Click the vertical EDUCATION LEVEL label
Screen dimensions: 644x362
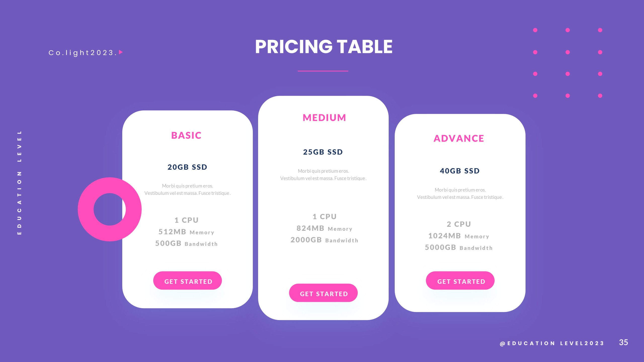(19, 183)
